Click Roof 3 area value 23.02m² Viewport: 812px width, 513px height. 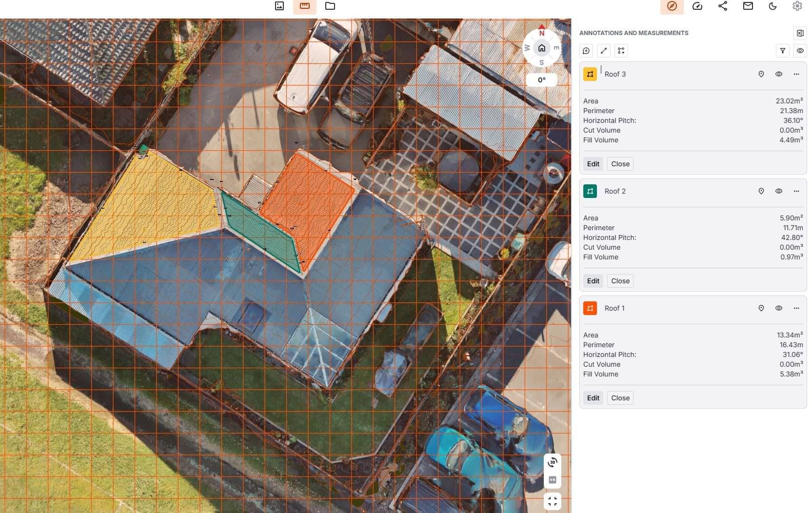tap(789, 101)
